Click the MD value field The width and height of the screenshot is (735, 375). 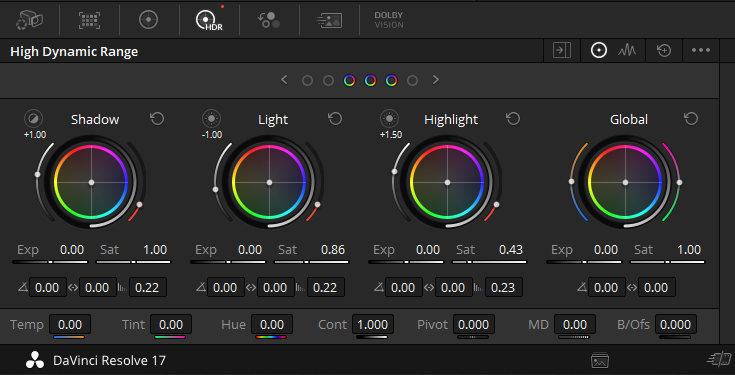(x=575, y=324)
